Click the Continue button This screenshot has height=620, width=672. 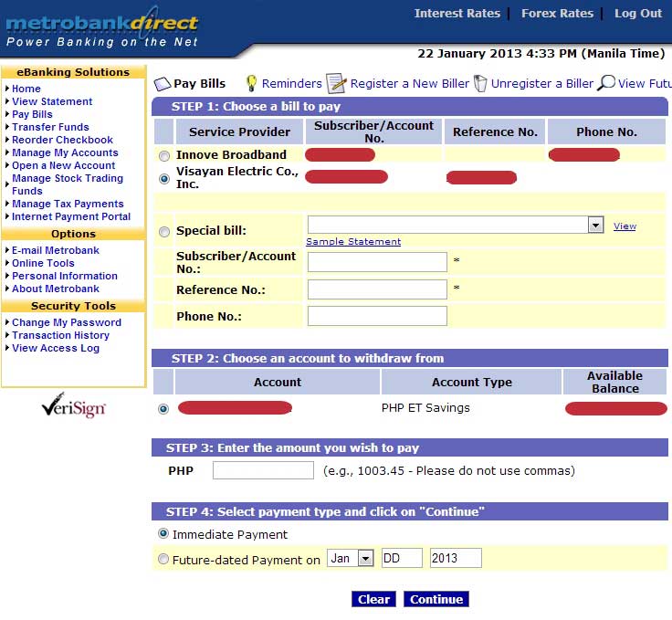tap(436, 599)
